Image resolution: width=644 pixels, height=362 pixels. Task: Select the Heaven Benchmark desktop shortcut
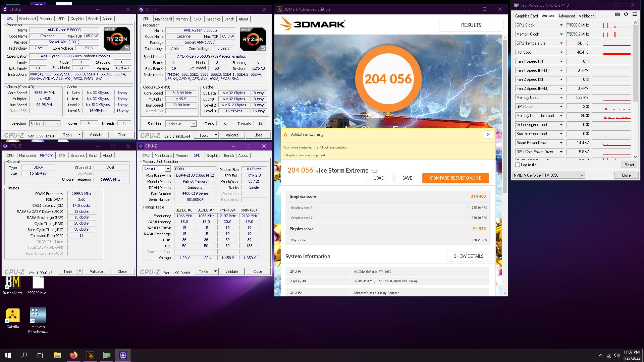tap(38, 321)
